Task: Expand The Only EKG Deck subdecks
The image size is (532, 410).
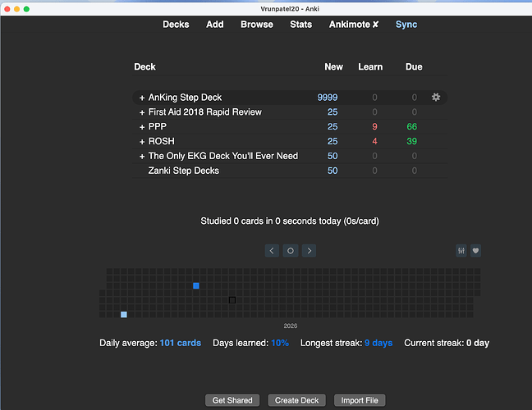Action: point(142,156)
